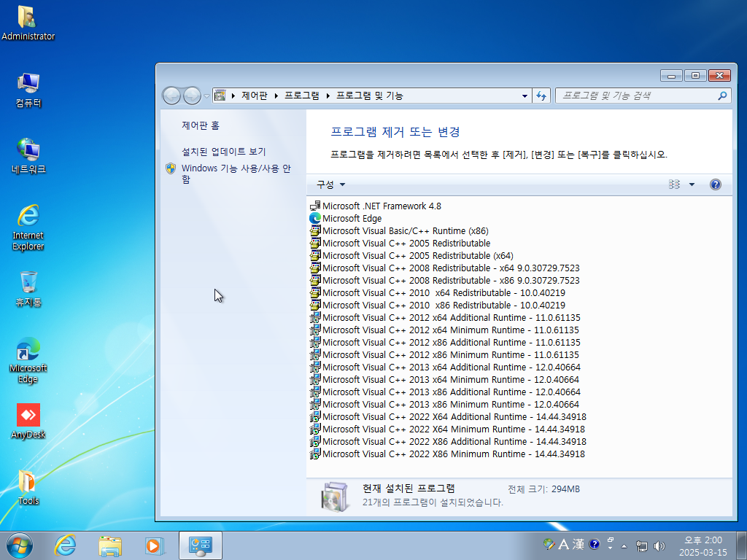Select Visual C++ 2008 Redistributable x64 entry
Viewport: 747px width, 560px height.
444,268
